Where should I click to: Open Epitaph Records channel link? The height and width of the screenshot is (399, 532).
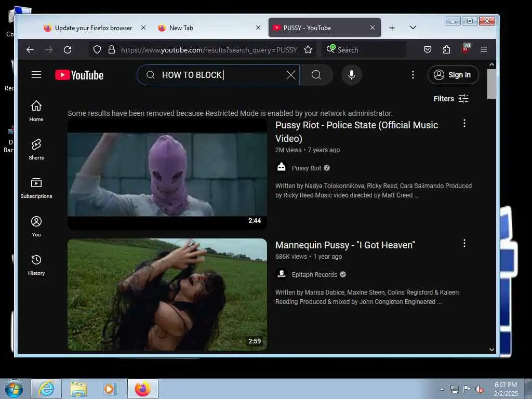pos(314,275)
